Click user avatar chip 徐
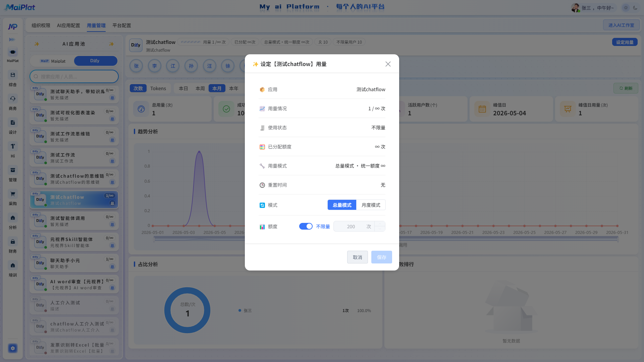Image resolution: width=644 pixels, height=362 pixels. click(x=228, y=66)
